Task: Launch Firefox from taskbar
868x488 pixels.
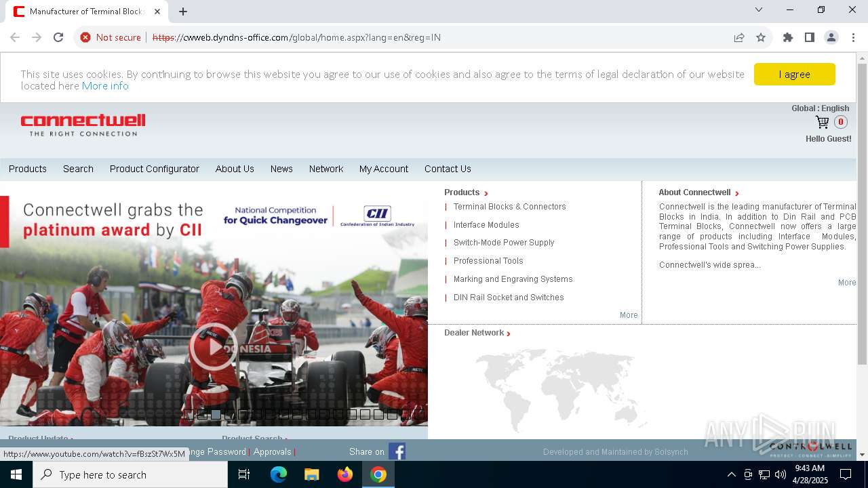Action: click(x=345, y=474)
